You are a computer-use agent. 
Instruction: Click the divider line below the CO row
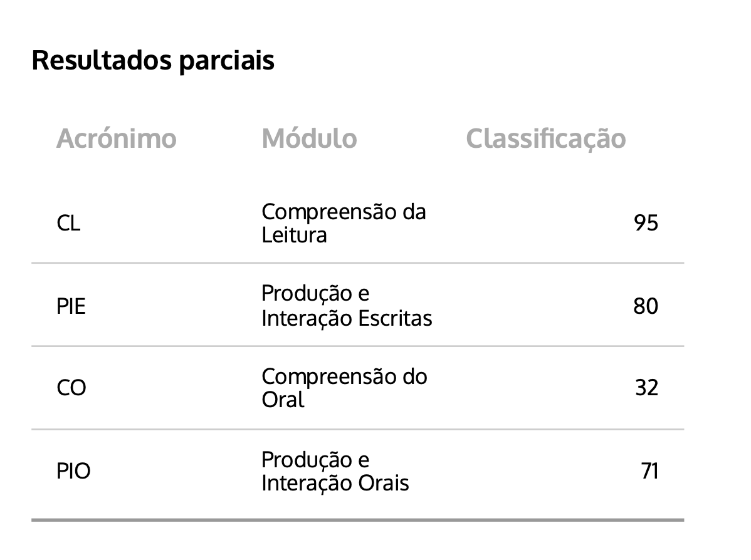pyautogui.click(x=357, y=429)
